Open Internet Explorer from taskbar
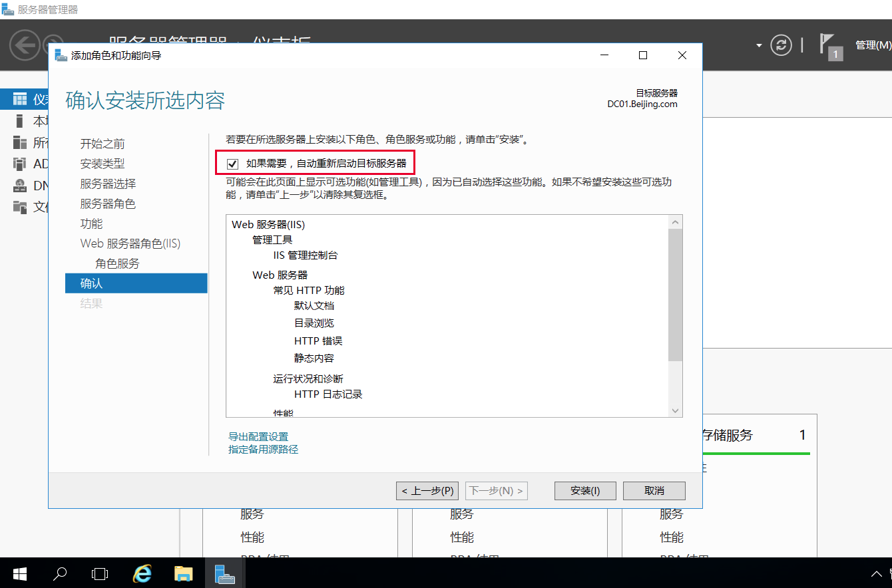This screenshot has height=588, width=892. (x=142, y=573)
